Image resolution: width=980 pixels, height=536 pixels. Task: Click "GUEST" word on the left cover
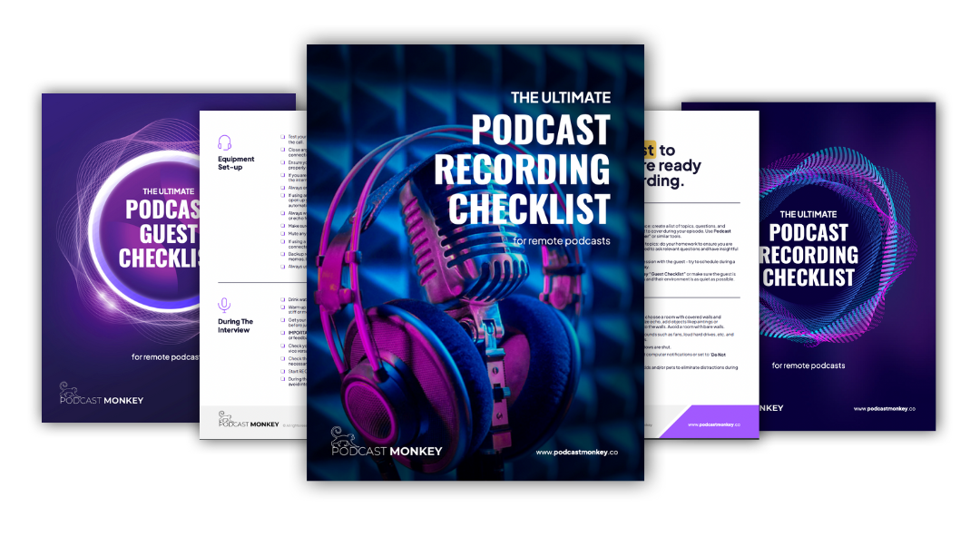(169, 234)
